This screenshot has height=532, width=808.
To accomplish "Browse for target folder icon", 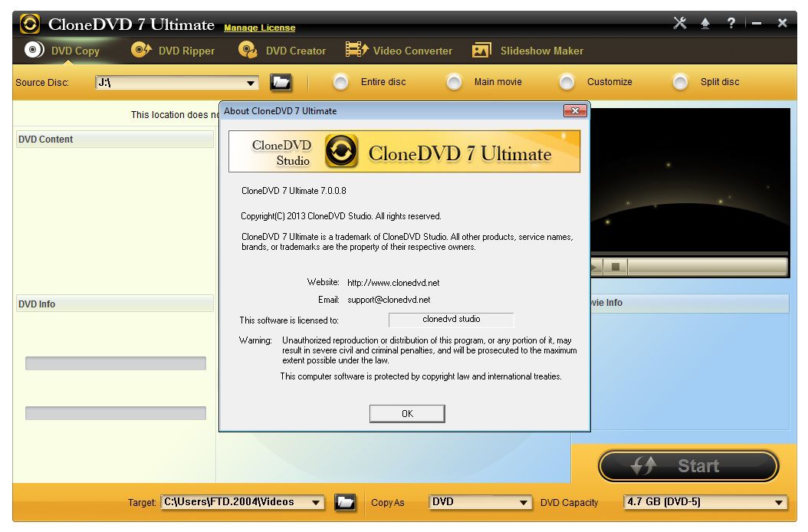I will (x=345, y=501).
